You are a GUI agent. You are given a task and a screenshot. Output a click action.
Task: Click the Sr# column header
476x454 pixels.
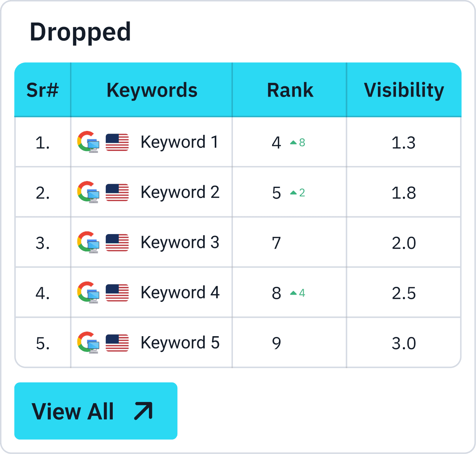42,90
